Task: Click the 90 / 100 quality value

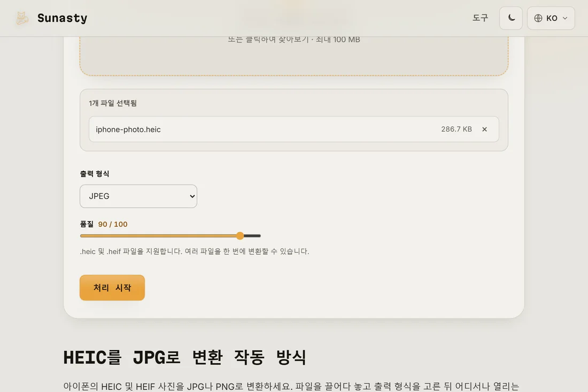Action: click(113, 224)
